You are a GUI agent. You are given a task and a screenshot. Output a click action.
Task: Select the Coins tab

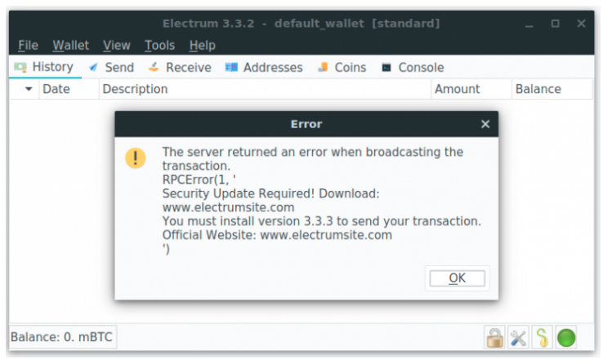[342, 68]
